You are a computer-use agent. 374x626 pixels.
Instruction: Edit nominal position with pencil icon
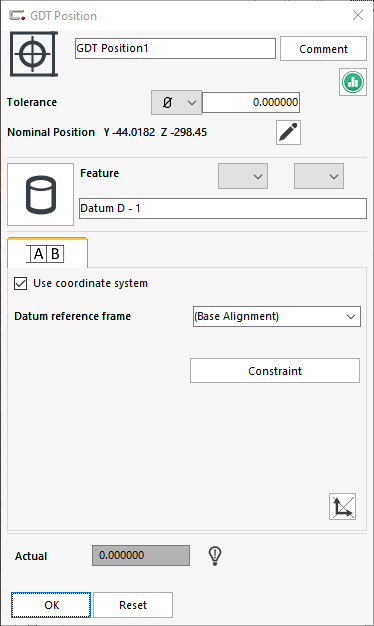coord(288,132)
